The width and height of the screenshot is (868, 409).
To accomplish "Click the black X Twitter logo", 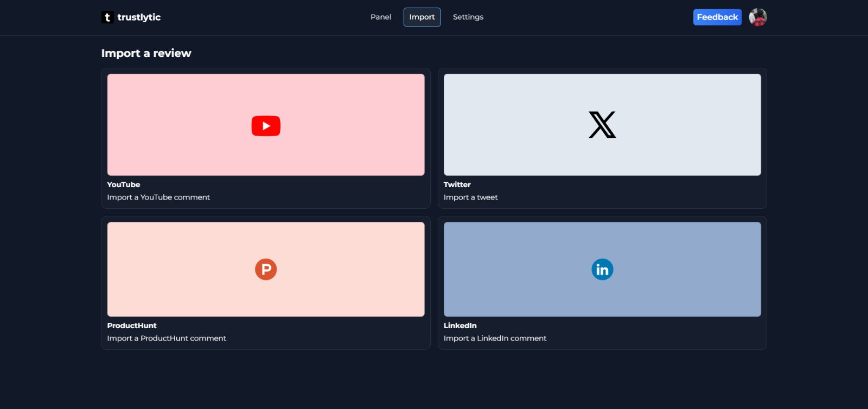I will point(602,125).
